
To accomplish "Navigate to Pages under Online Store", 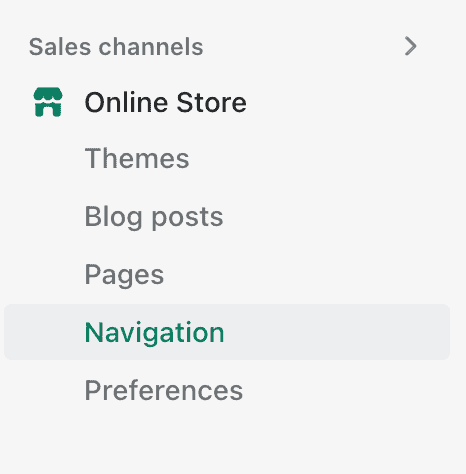I will [124, 275].
